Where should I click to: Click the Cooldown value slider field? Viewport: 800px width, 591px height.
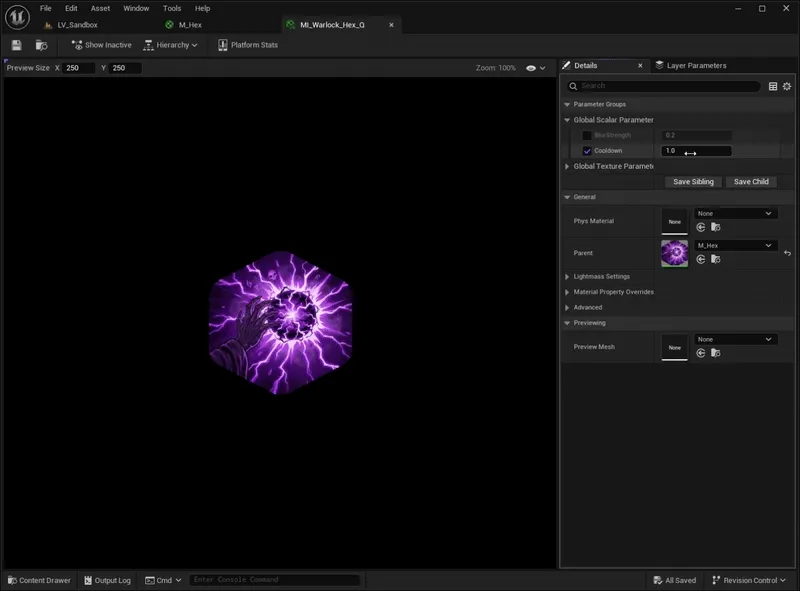[x=696, y=151]
